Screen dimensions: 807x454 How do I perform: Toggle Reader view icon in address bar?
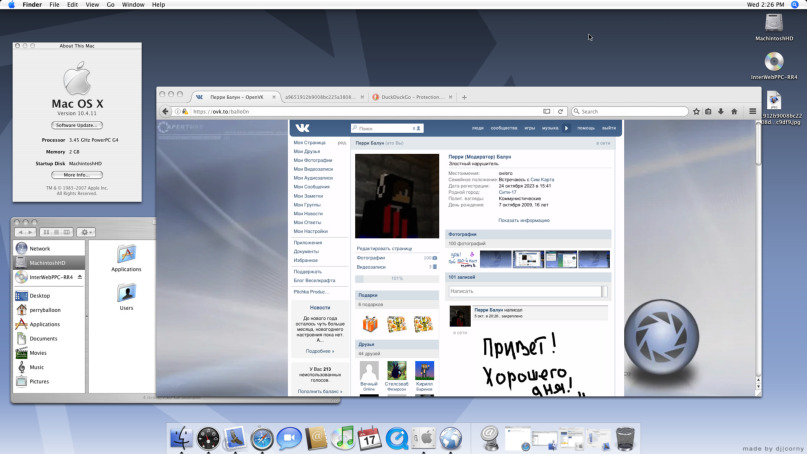pyautogui.click(x=547, y=111)
